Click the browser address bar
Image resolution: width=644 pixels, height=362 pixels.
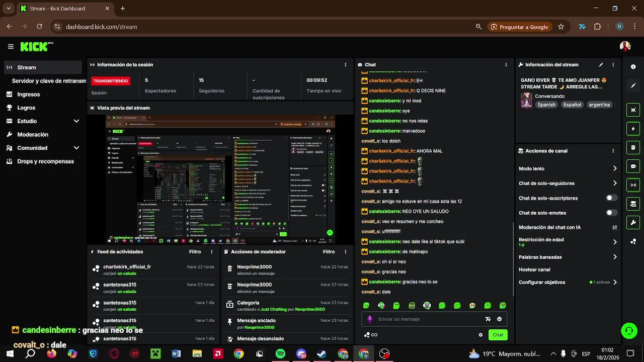(267, 27)
